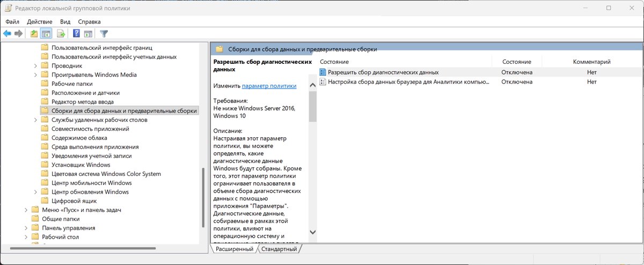Toggle the show/hide console tree button
Image resolution: width=644 pixels, height=265 pixels.
(x=46, y=34)
